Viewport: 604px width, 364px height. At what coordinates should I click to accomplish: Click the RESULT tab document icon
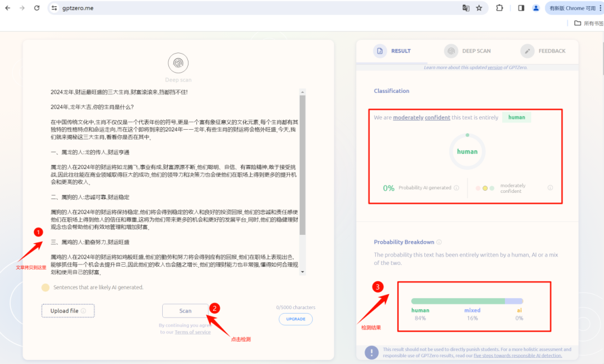pyautogui.click(x=380, y=51)
